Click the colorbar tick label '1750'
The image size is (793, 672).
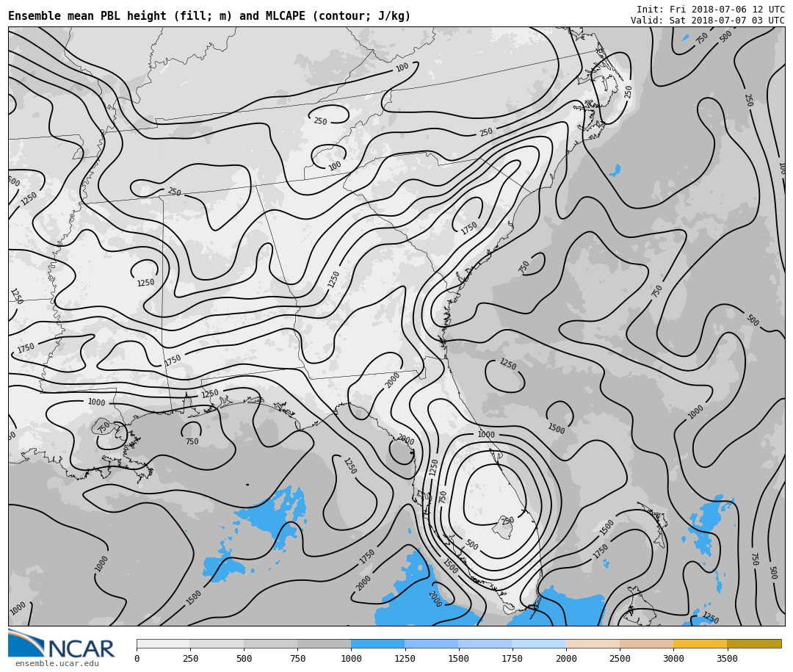coord(513,658)
